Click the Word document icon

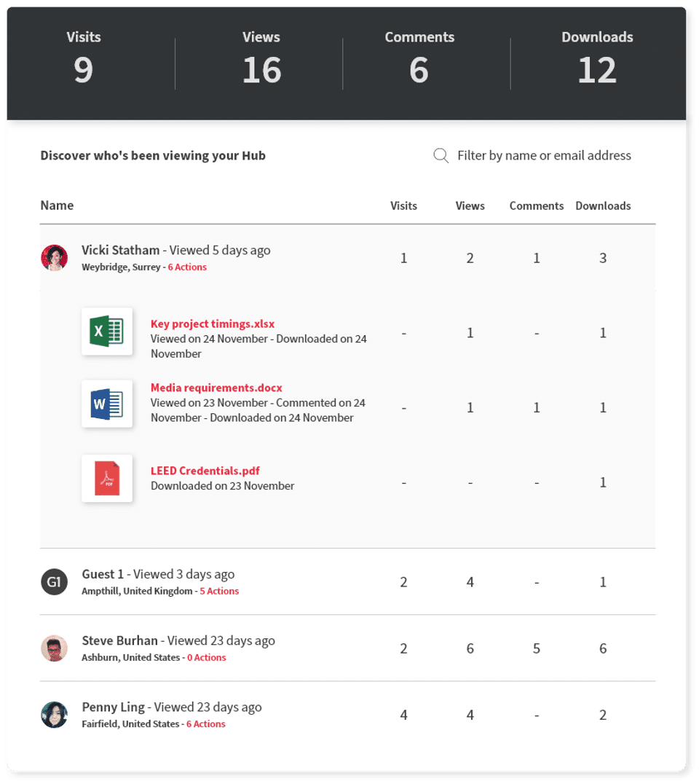(107, 403)
